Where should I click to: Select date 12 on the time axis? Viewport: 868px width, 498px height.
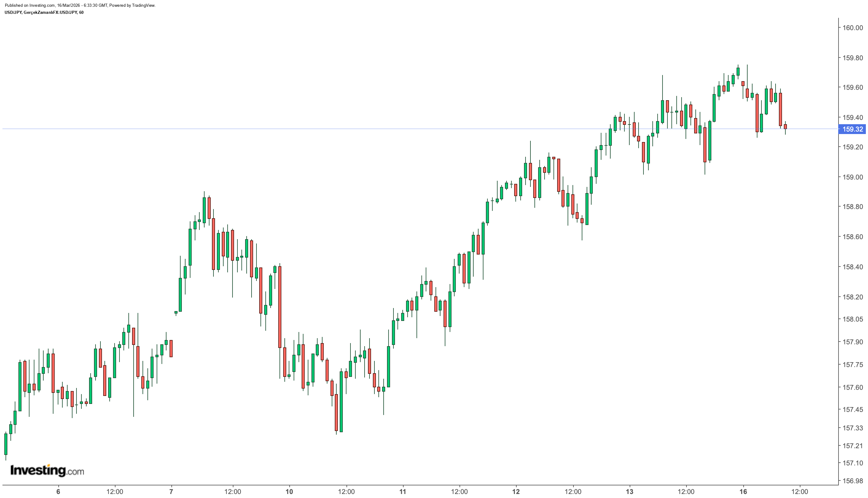[x=516, y=492]
